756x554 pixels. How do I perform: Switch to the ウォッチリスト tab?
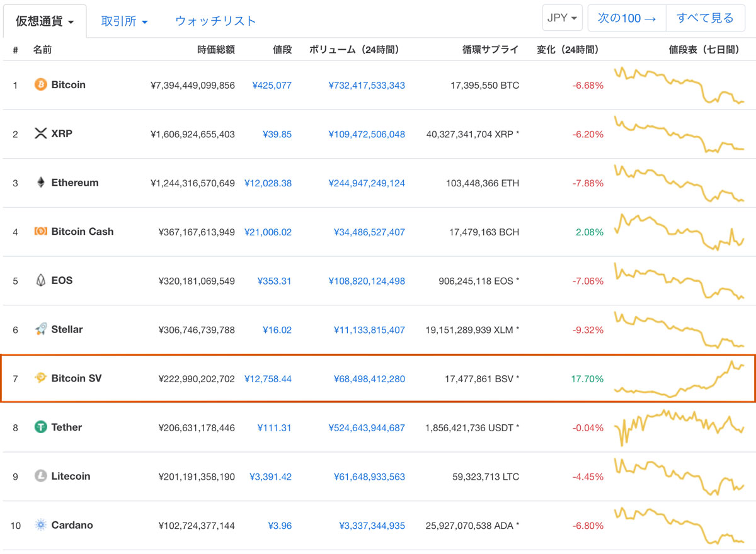215,21
